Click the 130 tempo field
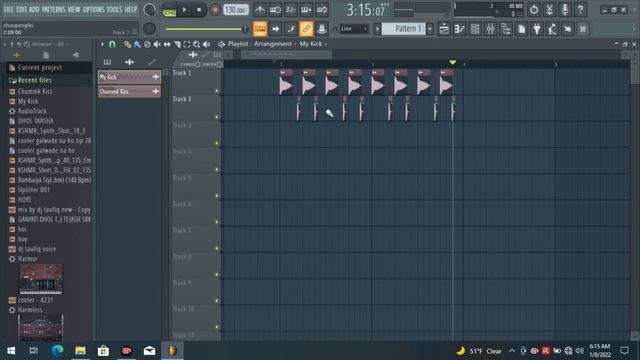 pos(236,9)
